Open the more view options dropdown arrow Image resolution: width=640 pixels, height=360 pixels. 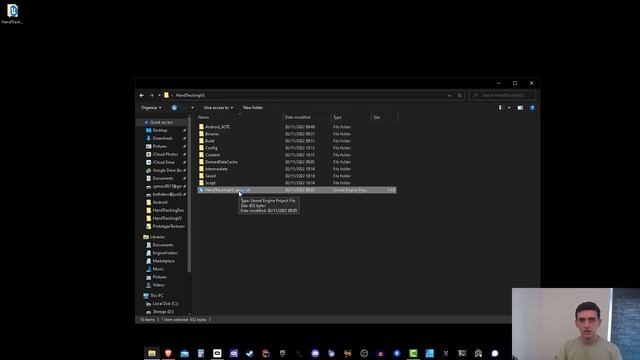[x=509, y=108]
